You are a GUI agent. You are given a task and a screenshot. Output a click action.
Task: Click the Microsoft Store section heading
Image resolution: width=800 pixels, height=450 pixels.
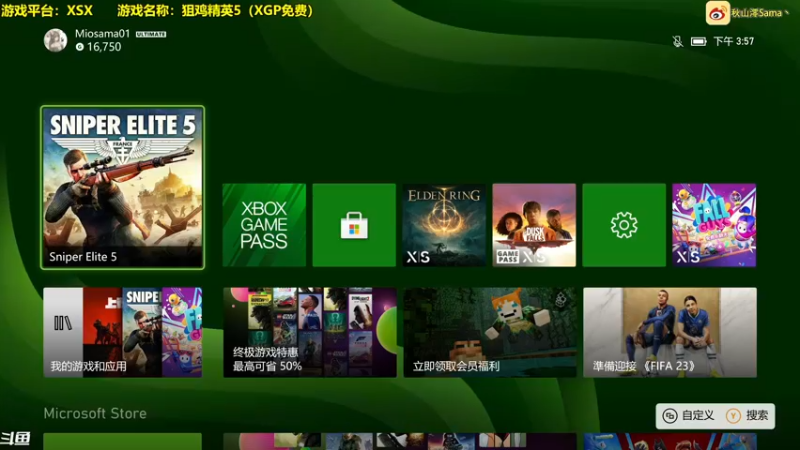point(95,413)
